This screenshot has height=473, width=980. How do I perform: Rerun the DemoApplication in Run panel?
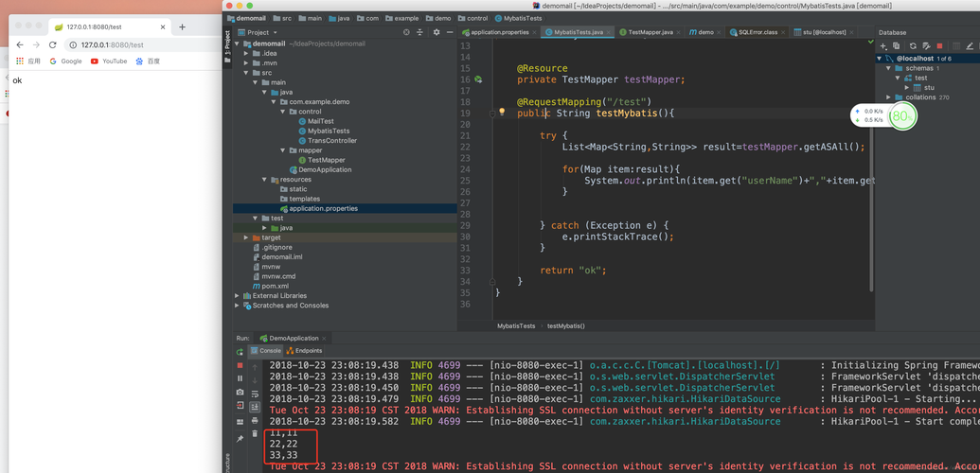pos(240,352)
